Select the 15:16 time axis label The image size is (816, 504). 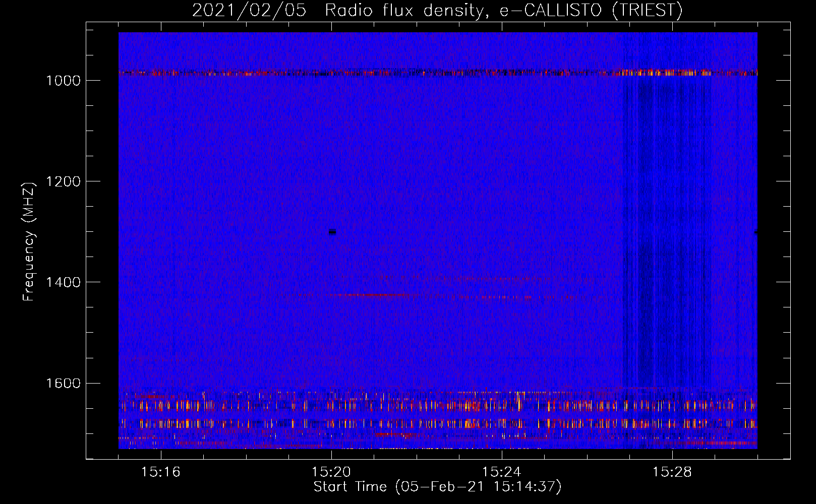click(160, 472)
